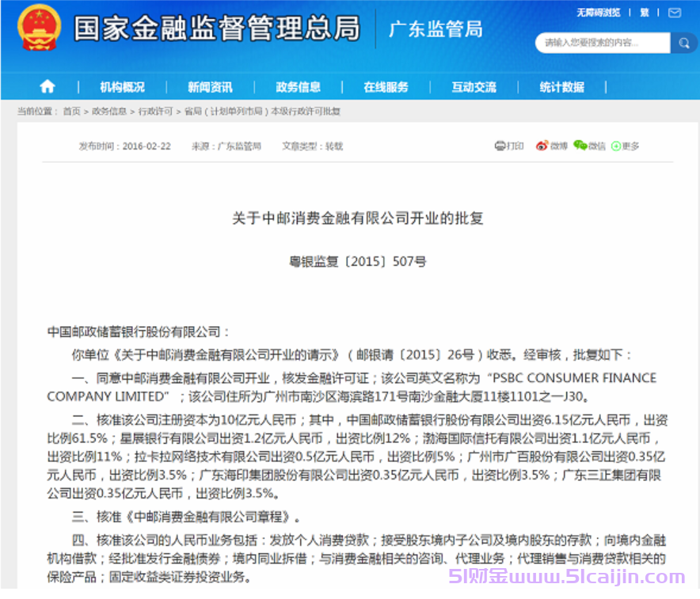Open the mail envelope icon
Screen dimensions: 700x599
[675, 13]
